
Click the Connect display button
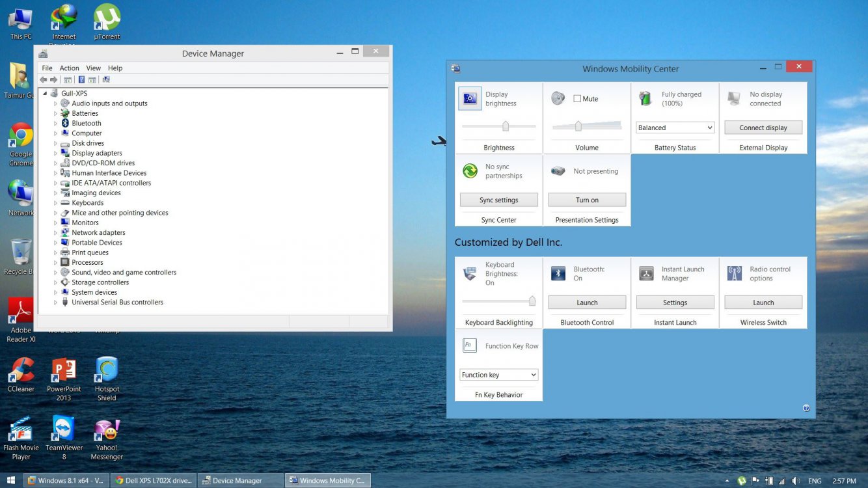click(763, 127)
